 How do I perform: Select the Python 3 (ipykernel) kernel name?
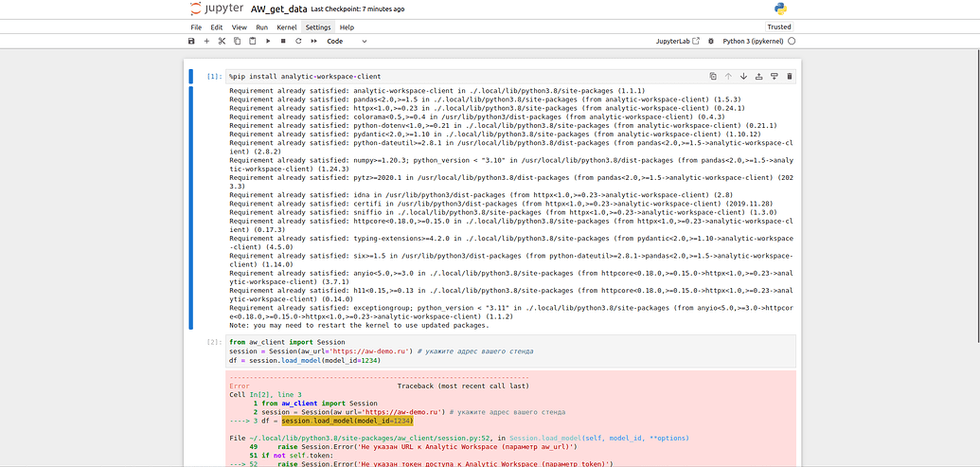click(753, 42)
